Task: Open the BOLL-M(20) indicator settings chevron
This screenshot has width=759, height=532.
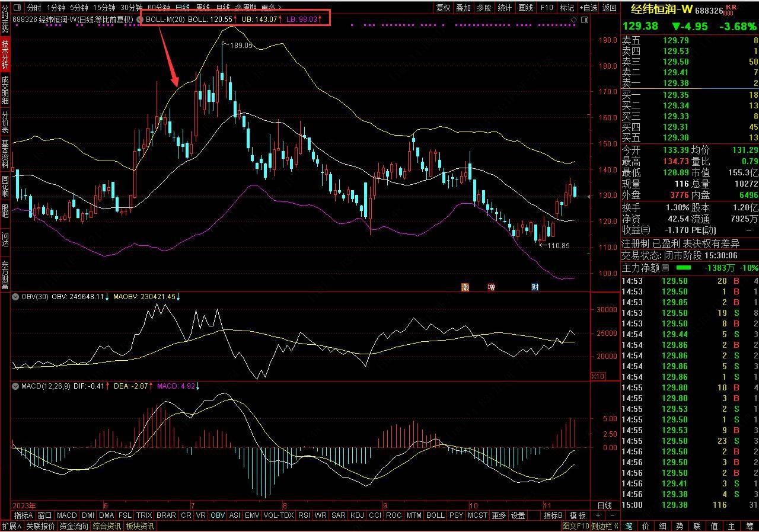Action: click(x=141, y=19)
